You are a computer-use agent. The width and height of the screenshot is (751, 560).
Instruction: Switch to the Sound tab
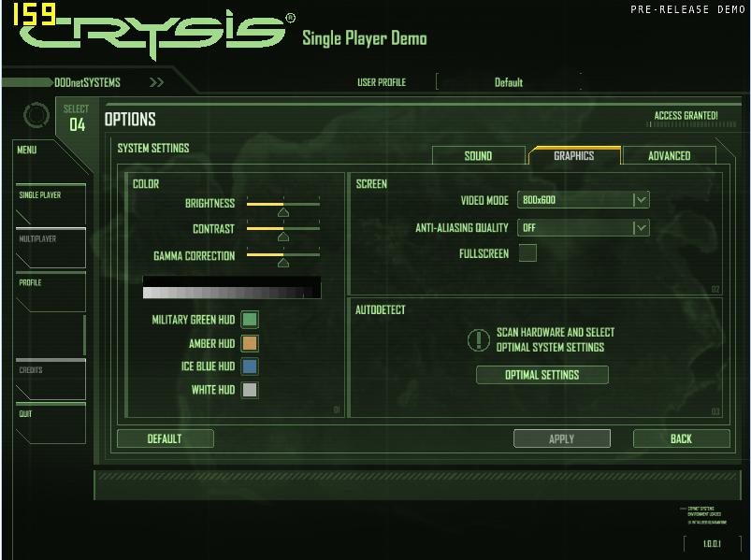tap(479, 155)
